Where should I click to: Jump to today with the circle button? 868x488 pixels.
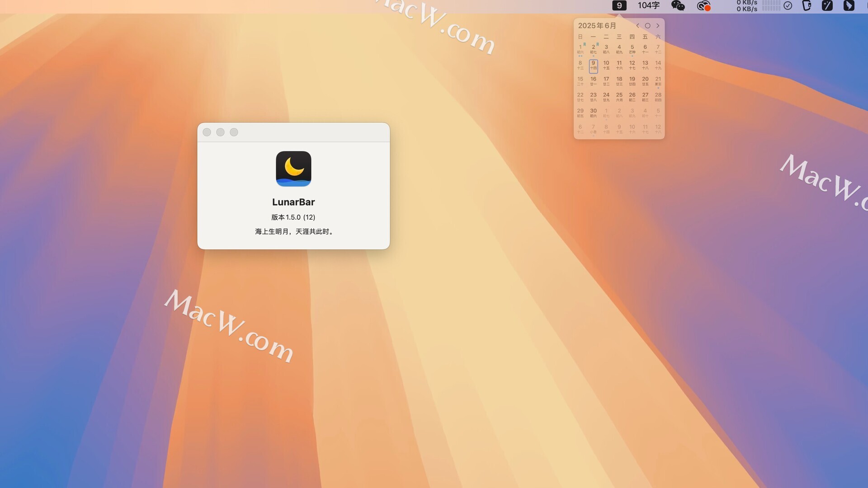(x=647, y=26)
